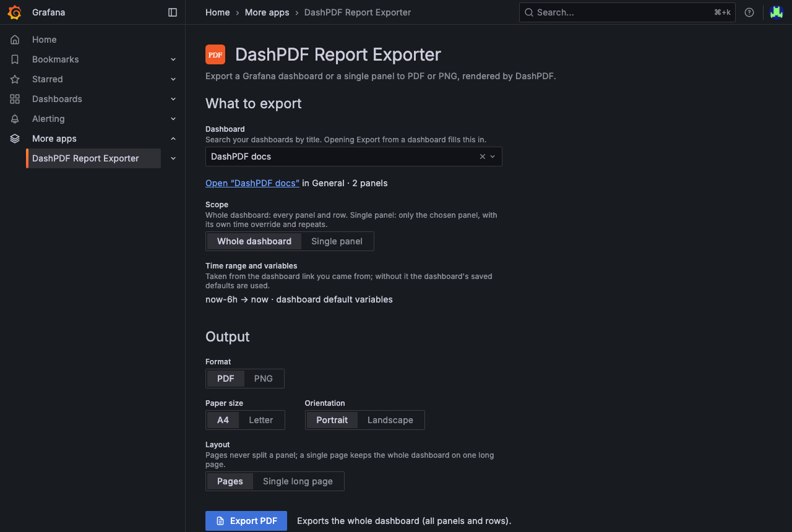Screen dimensions: 792x532
Task: Click Home in the breadcrumb
Action: point(218,12)
